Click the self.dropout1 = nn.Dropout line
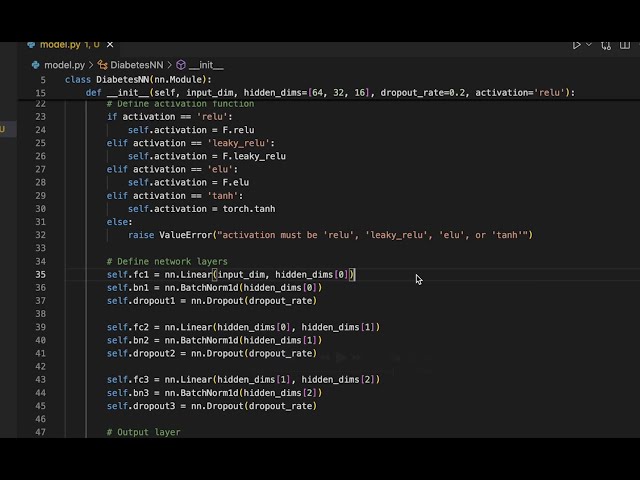This screenshot has width=640, height=480. [x=211, y=300]
